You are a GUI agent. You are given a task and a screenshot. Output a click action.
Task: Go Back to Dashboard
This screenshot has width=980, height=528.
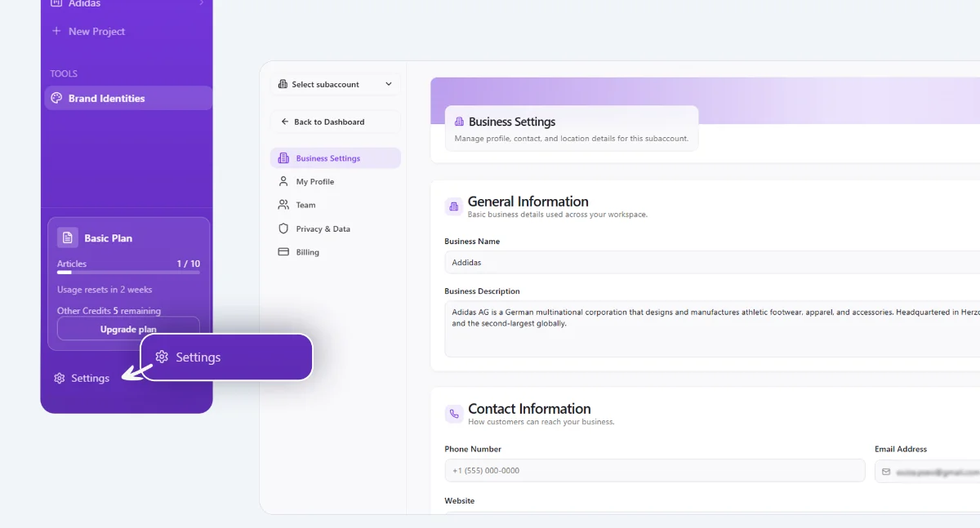click(336, 122)
